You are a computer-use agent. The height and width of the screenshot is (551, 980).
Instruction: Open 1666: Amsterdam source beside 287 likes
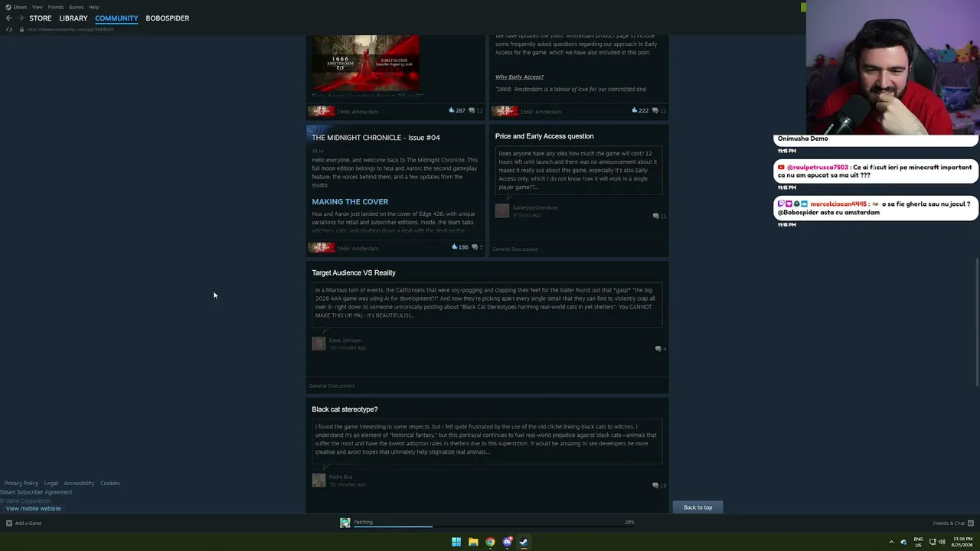358,112
